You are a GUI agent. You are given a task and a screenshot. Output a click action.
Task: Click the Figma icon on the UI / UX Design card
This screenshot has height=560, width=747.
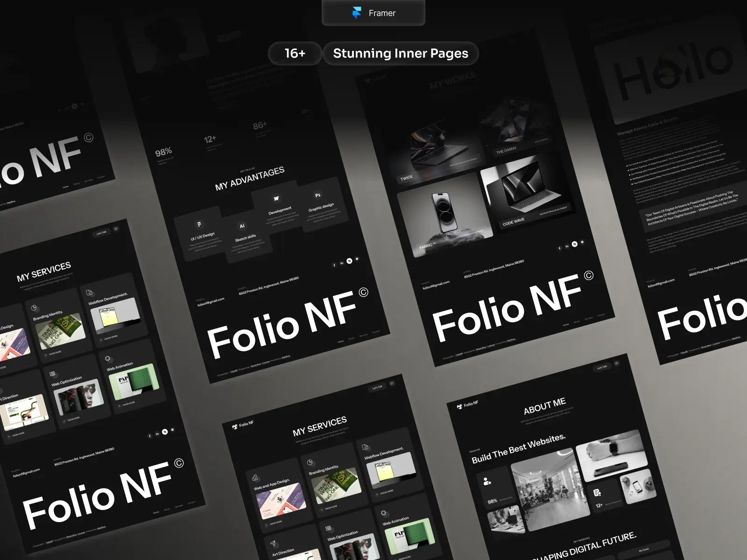coord(199,224)
